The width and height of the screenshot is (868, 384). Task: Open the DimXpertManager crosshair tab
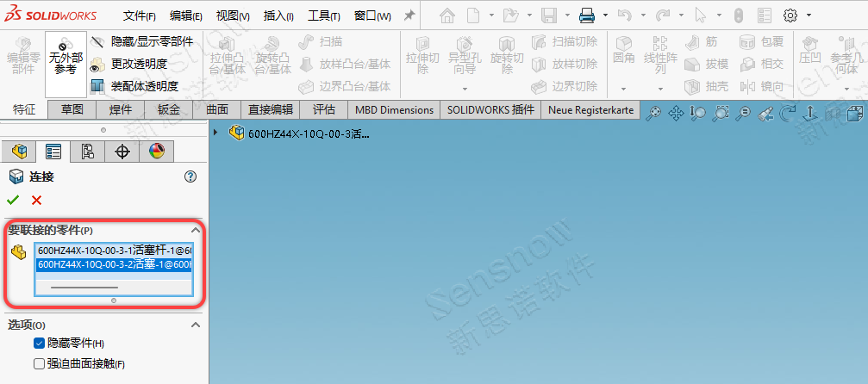coord(122,152)
